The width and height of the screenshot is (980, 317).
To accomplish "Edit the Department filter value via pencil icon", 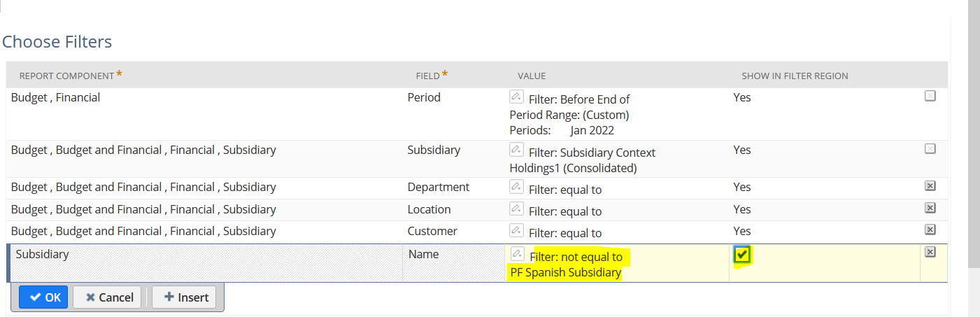I will [x=516, y=187].
